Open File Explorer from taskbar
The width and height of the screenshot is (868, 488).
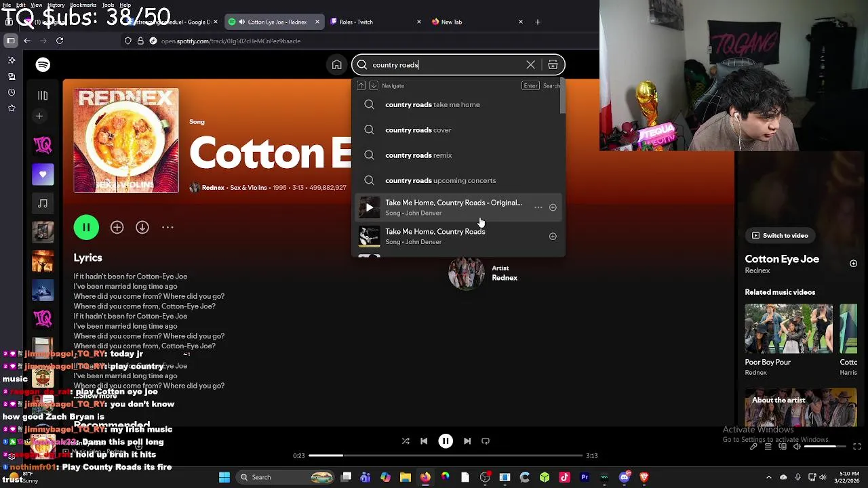(x=406, y=477)
